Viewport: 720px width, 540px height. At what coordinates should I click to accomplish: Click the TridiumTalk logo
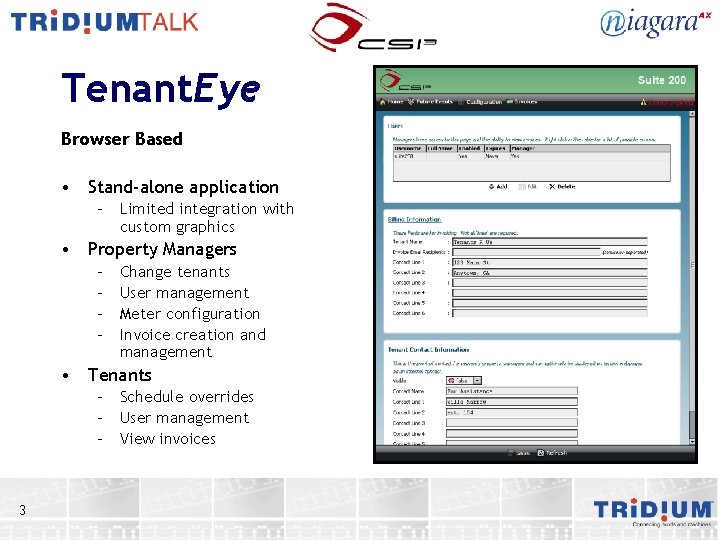point(105,22)
